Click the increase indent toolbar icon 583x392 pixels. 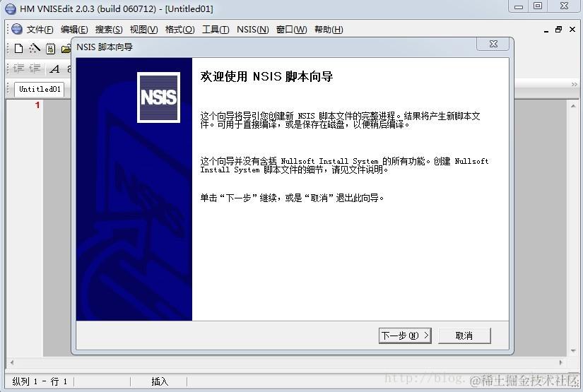(19, 69)
